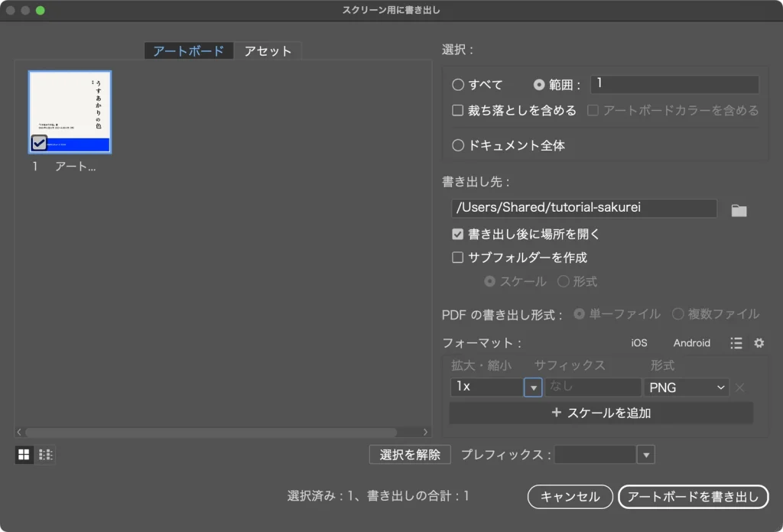Viewport: 783px width, 532px height.
Task: Click the サフィックス suffix field
Action: click(x=593, y=388)
